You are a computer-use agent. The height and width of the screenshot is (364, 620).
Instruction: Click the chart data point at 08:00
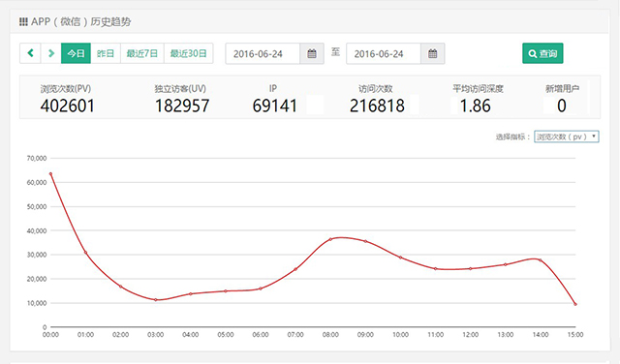(x=330, y=239)
